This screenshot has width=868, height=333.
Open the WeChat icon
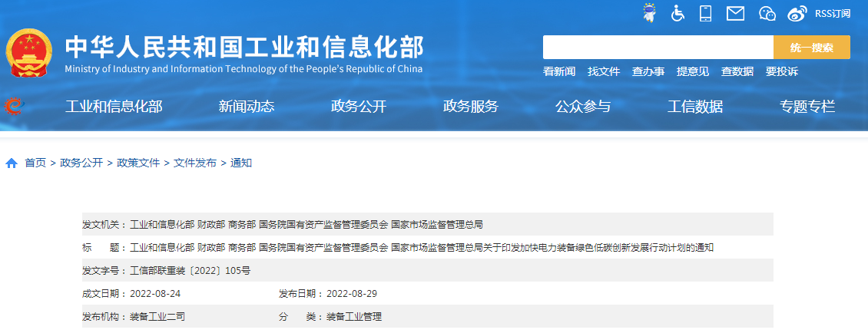tap(767, 13)
